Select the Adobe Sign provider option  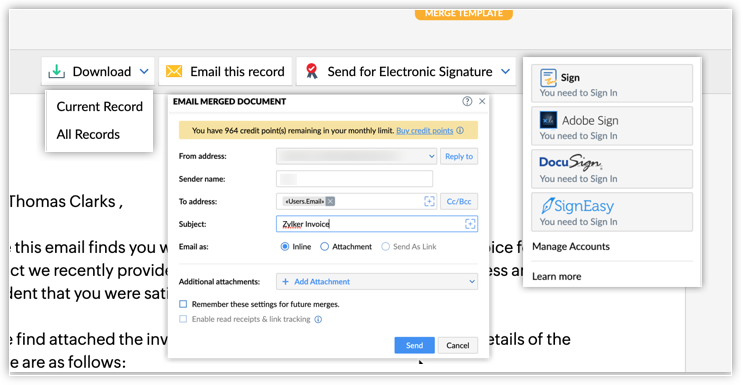point(612,126)
